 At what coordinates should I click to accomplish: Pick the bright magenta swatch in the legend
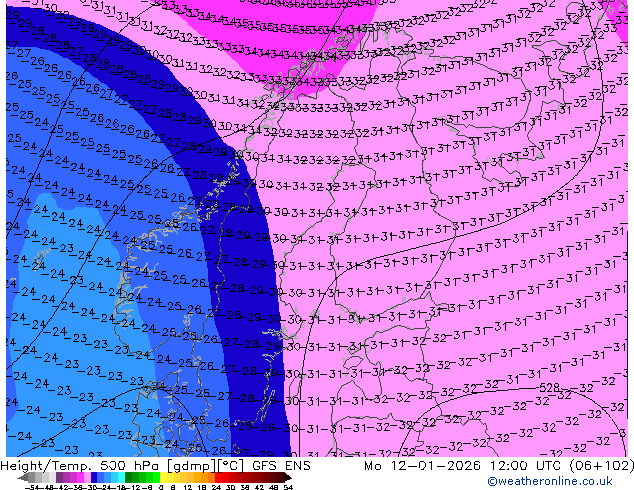80,477
